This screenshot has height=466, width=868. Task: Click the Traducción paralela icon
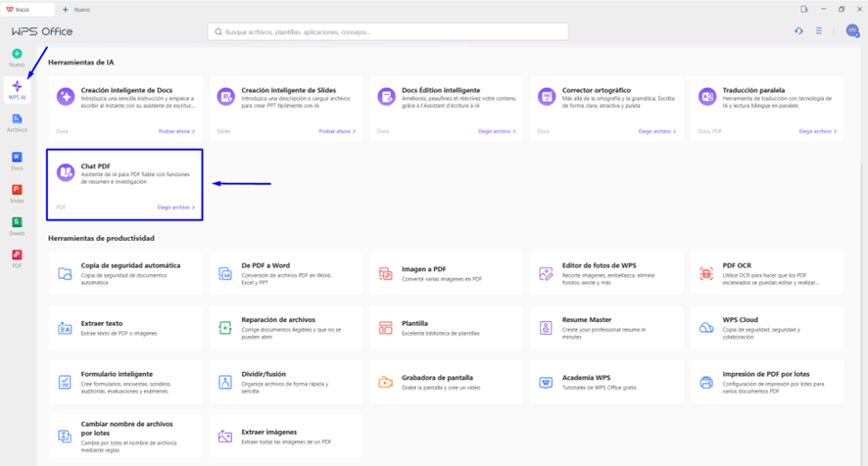(x=707, y=96)
